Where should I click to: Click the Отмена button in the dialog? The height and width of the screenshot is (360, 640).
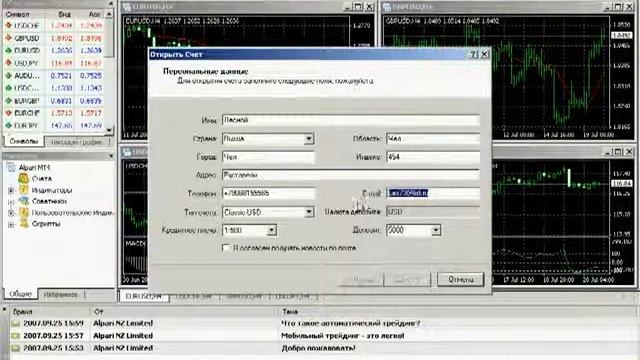click(460, 280)
